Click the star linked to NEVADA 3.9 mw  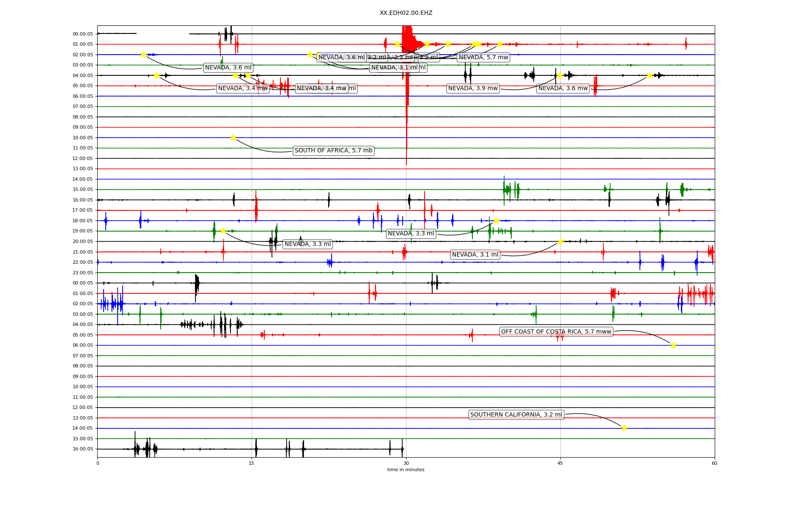coord(560,75)
